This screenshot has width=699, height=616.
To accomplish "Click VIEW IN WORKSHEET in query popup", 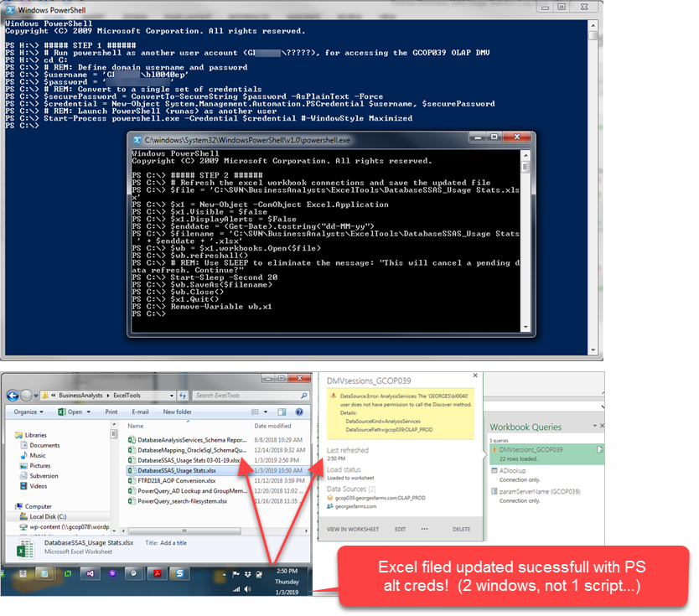I will point(353,530).
